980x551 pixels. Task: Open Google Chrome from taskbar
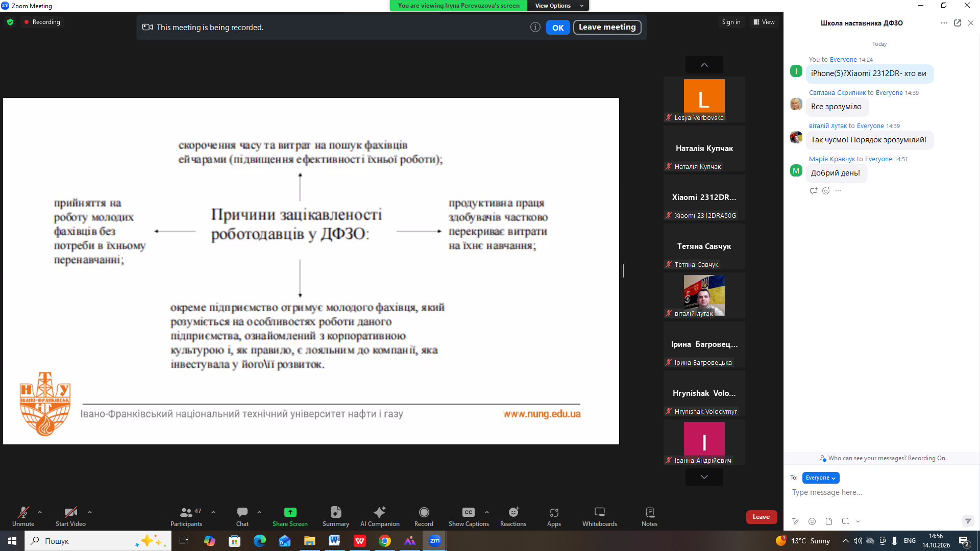click(x=385, y=541)
